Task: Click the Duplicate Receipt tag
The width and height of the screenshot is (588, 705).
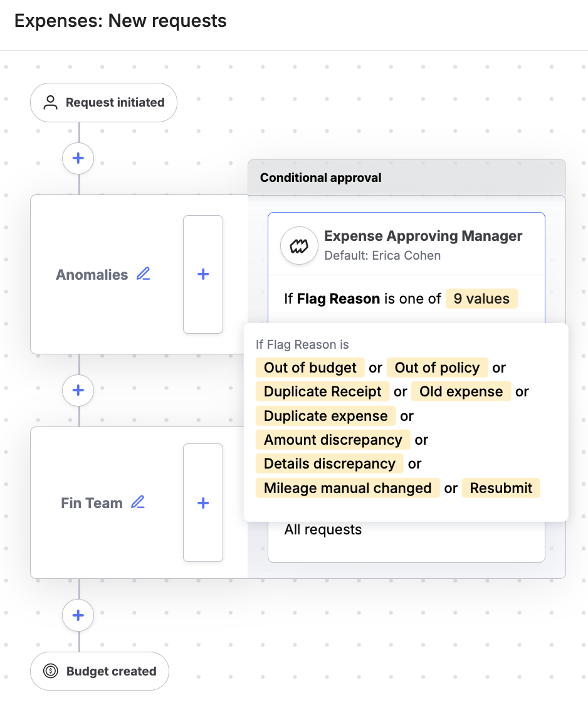Action: click(323, 391)
